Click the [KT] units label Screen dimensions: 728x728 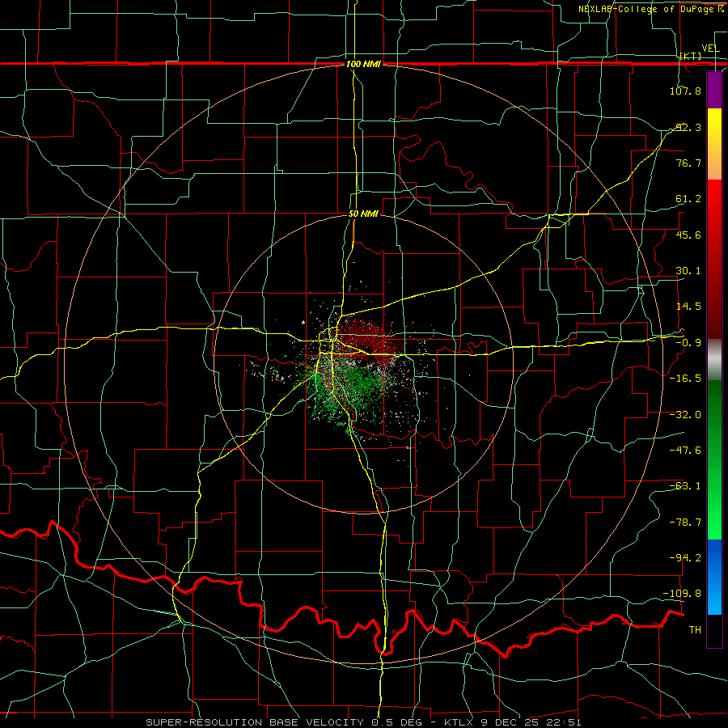(x=691, y=56)
